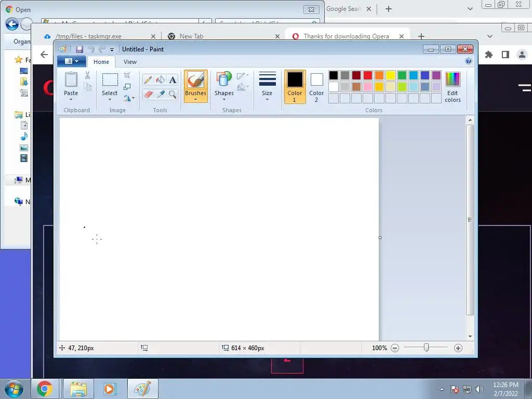This screenshot has width=532, height=399.
Task: Open Paint Help question mark icon
Action: 469,61
